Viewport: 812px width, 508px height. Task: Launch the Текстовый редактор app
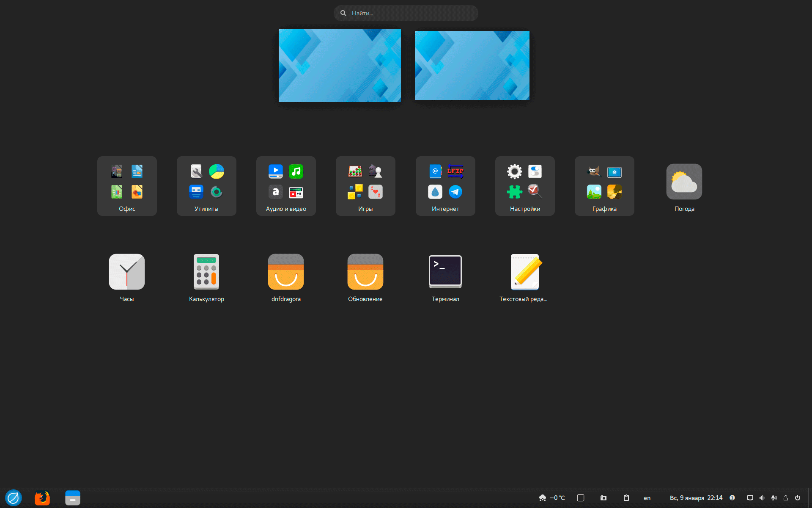pos(524,272)
